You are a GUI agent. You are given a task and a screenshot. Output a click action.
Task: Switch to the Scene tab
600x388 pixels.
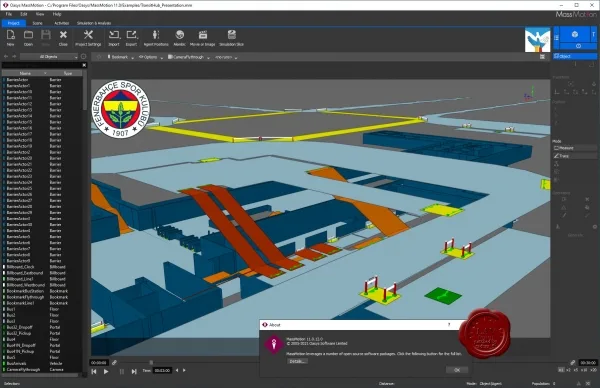click(x=38, y=23)
